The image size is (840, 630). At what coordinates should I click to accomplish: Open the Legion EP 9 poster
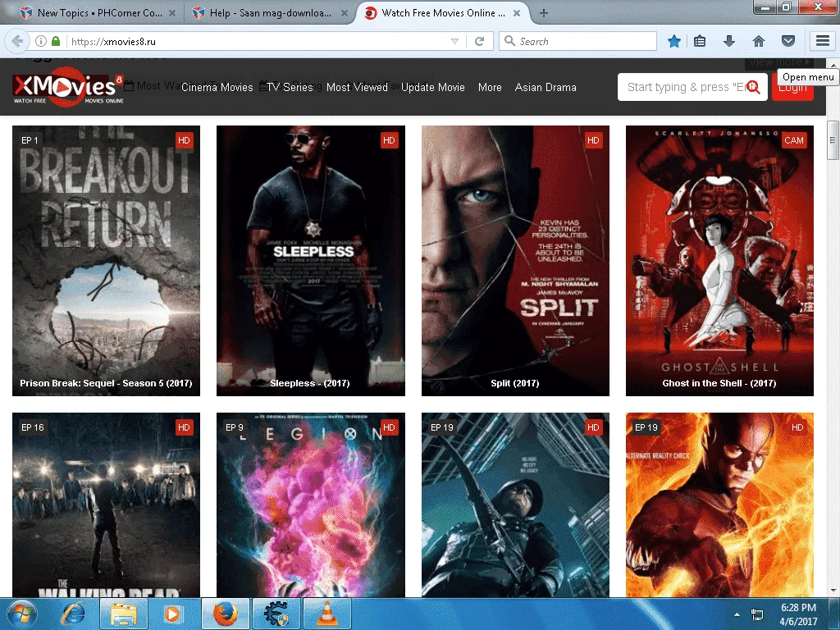pyautogui.click(x=311, y=504)
